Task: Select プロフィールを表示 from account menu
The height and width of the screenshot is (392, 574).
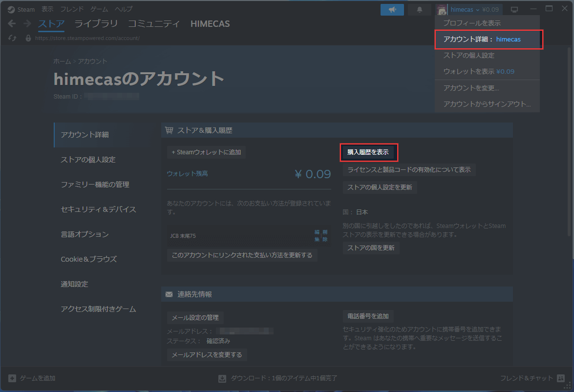Action: tap(487, 23)
